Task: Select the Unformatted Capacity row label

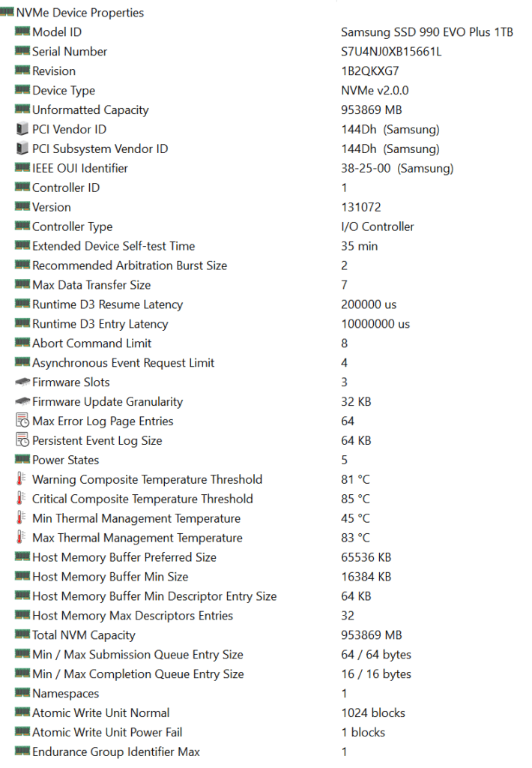Action: pyautogui.click(x=91, y=110)
